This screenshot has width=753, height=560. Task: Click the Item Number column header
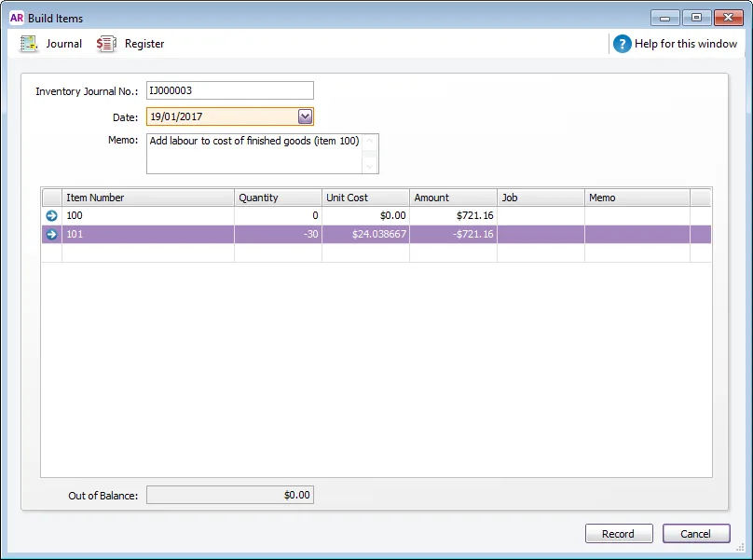coord(148,198)
